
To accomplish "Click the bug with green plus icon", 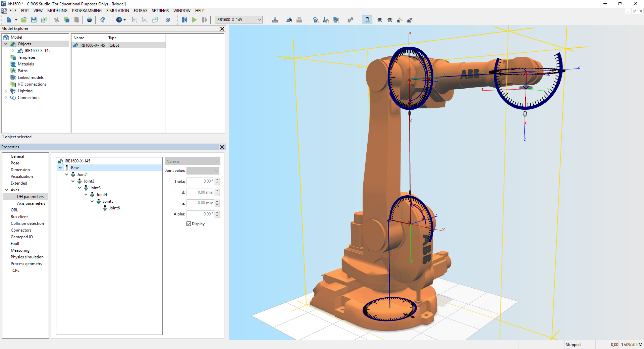I will pyautogui.click(x=390, y=20).
